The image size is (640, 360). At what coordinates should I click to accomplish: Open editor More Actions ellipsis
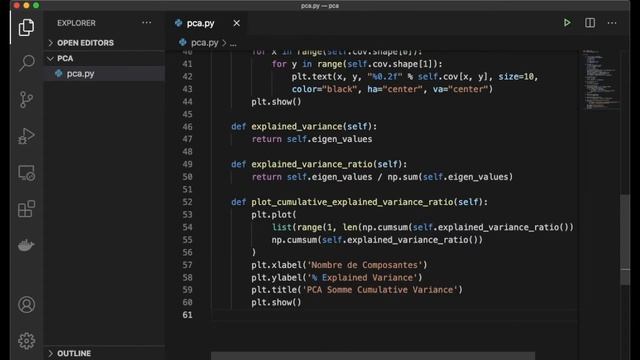(612, 23)
